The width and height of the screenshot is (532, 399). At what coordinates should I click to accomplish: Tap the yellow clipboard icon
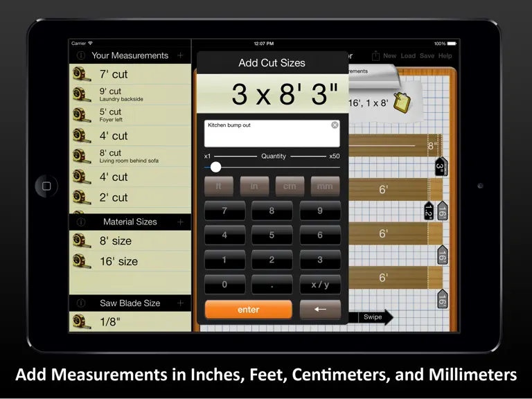click(402, 102)
